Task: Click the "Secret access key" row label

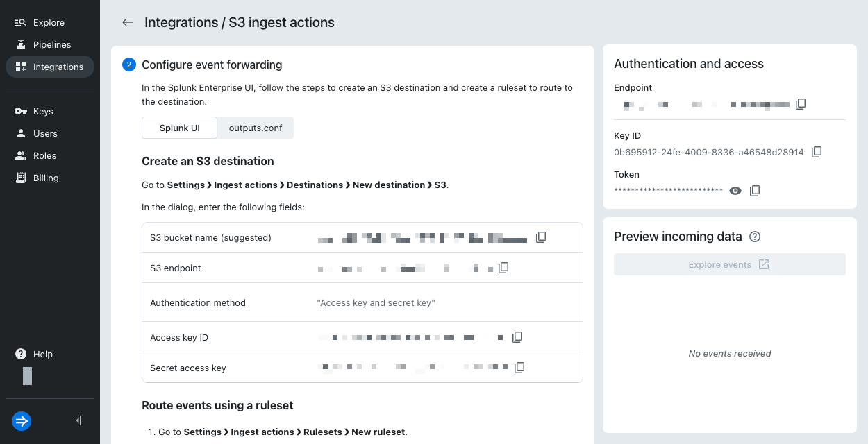Action: point(188,368)
